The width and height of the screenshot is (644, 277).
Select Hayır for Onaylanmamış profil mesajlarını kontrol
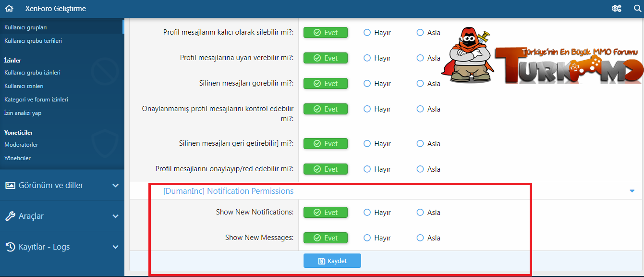click(377, 109)
